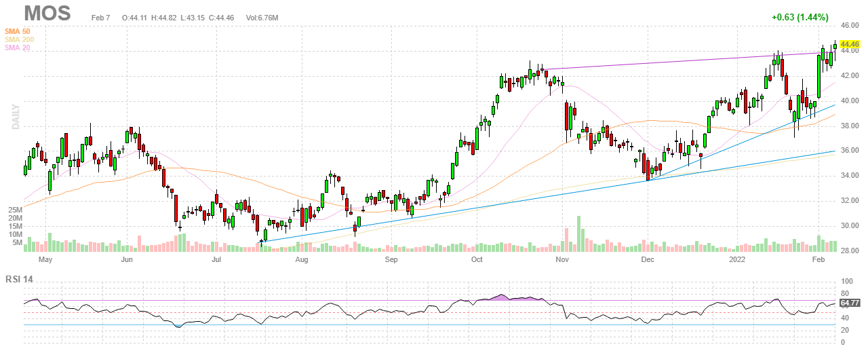Select the 2022 label on the time axis
The image size is (868, 353).
pyautogui.click(x=738, y=260)
